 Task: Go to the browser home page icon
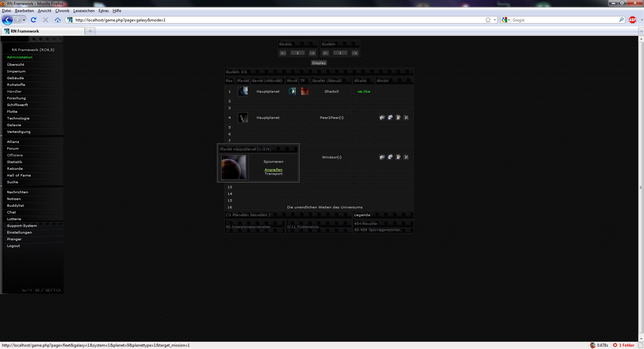pos(58,20)
